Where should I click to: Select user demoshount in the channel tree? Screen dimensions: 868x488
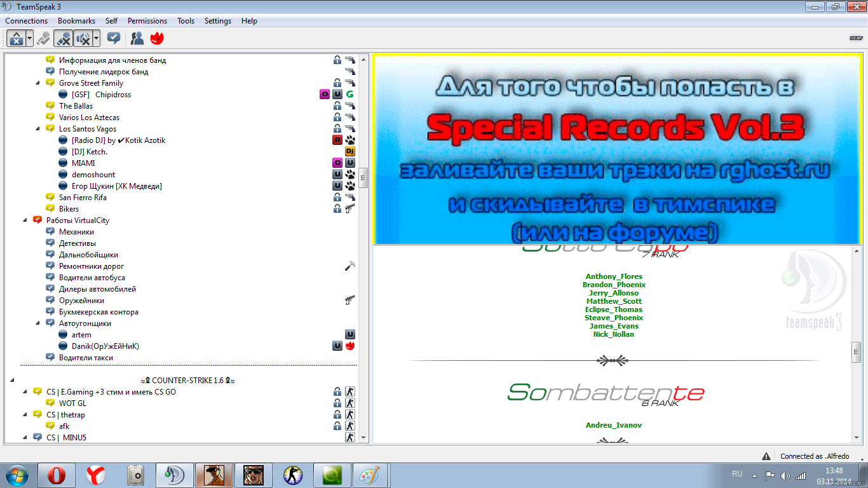coord(93,175)
